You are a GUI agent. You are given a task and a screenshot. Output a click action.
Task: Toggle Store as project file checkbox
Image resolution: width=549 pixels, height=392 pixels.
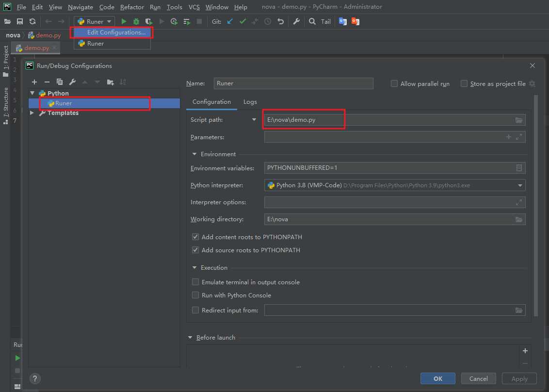coord(464,83)
